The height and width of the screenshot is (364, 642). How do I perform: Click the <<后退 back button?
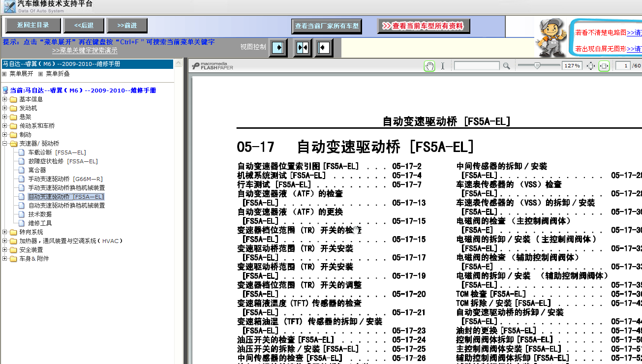[x=84, y=25]
